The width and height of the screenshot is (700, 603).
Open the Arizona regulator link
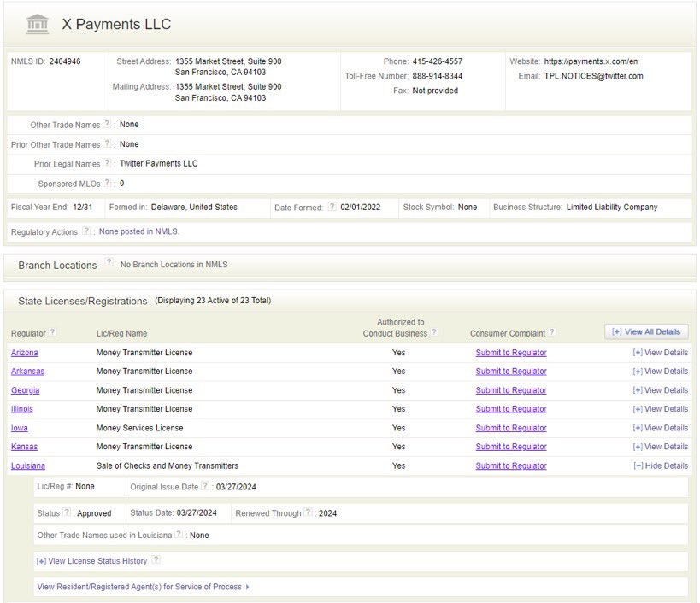25,353
